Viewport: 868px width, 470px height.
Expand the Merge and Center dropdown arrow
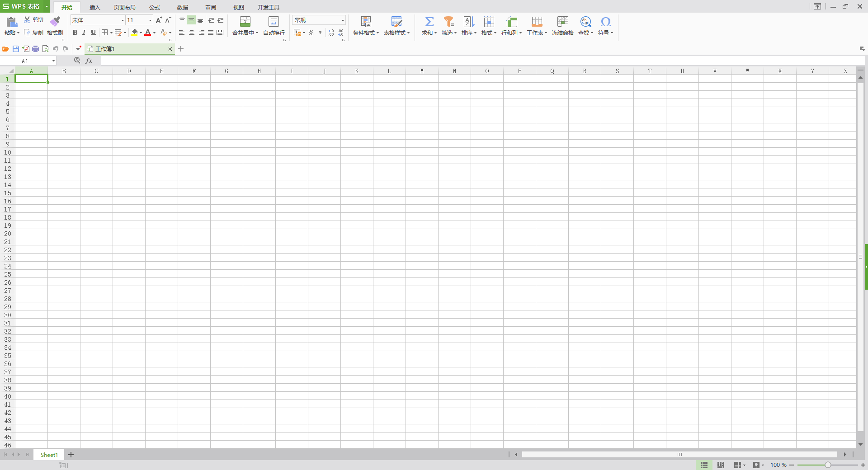point(257,33)
